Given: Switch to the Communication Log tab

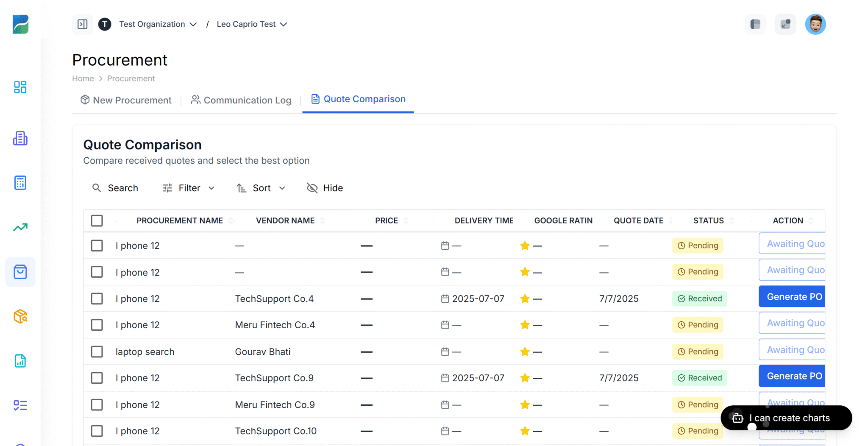Looking at the screenshot, I should click(x=241, y=100).
